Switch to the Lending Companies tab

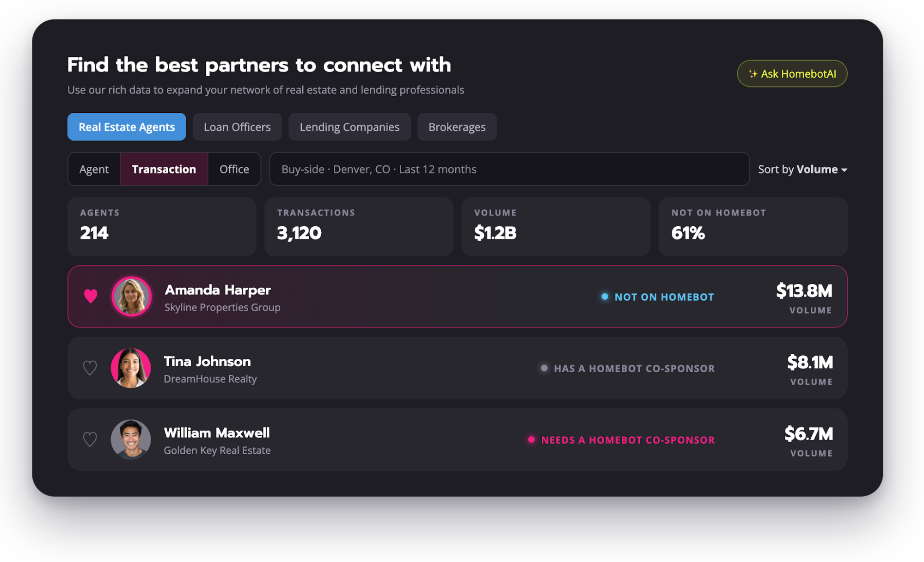click(x=349, y=127)
